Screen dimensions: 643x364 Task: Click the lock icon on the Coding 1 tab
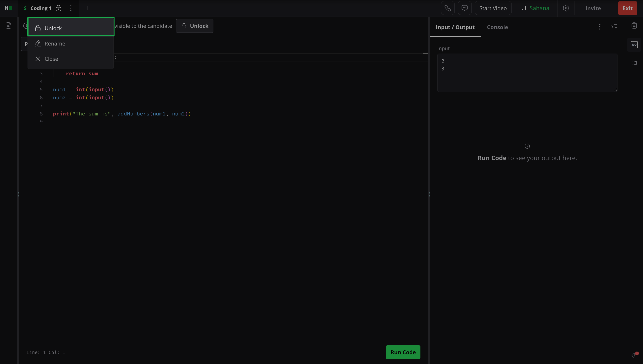[59, 8]
